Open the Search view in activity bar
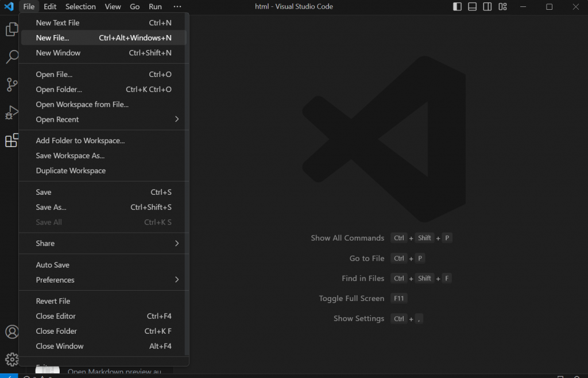Image resolution: width=588 pixels, height=378 pixels. [11, 57]
